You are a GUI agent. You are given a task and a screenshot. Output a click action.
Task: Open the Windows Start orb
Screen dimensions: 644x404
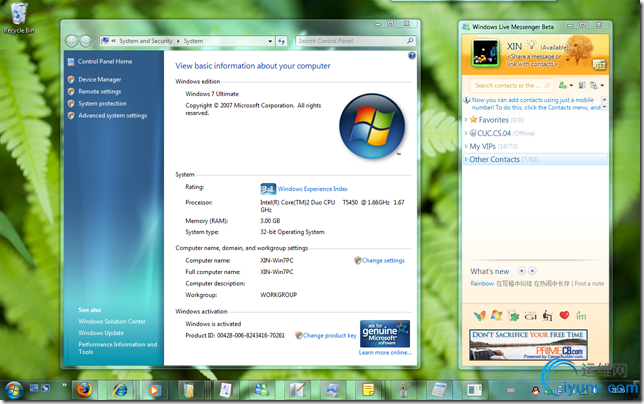coord(14,390)
